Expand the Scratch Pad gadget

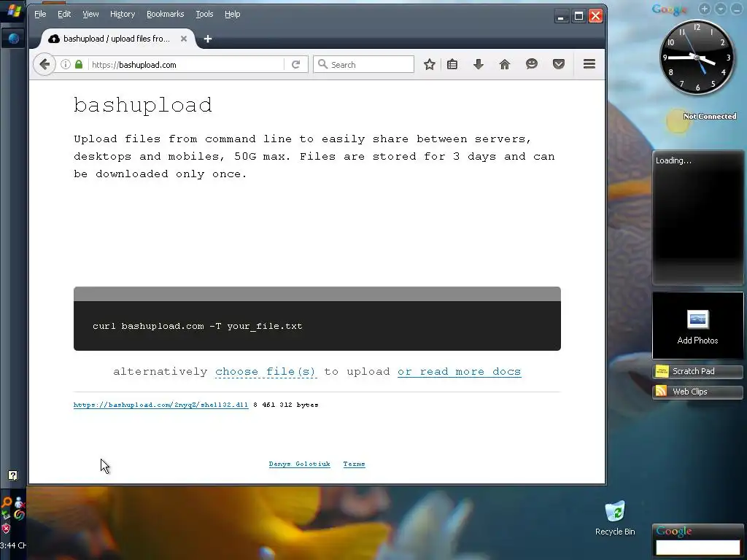697,371
